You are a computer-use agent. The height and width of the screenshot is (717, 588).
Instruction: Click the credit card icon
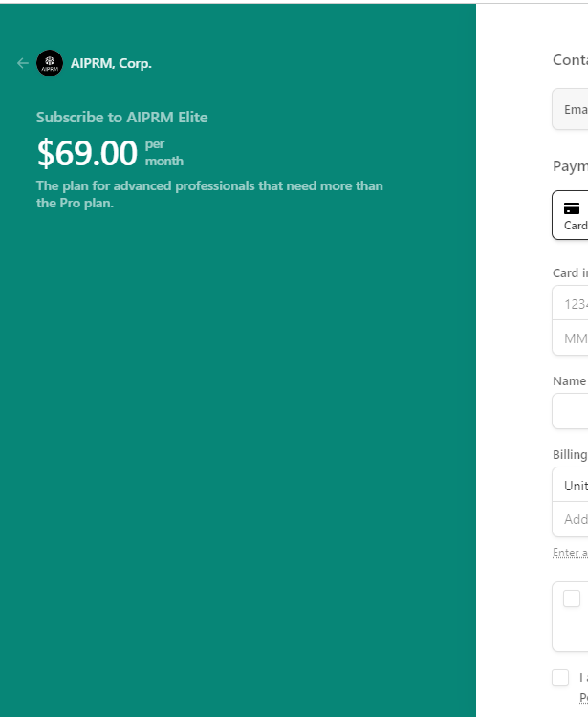[x=572, y=208]
